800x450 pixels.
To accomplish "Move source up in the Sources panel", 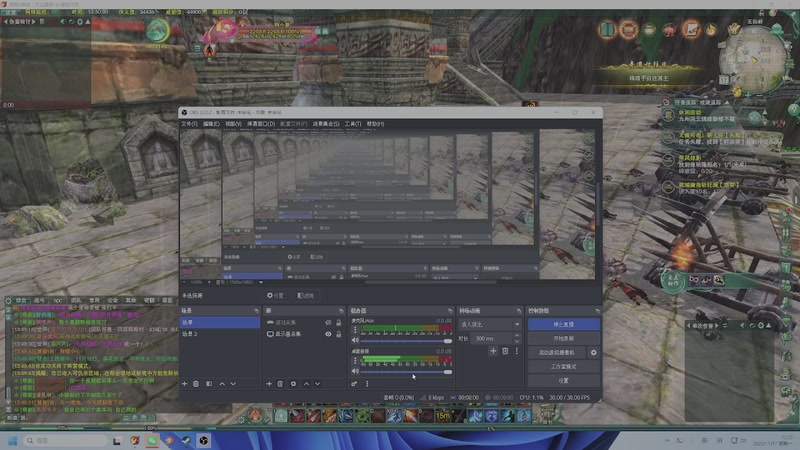I will point(306,384).
